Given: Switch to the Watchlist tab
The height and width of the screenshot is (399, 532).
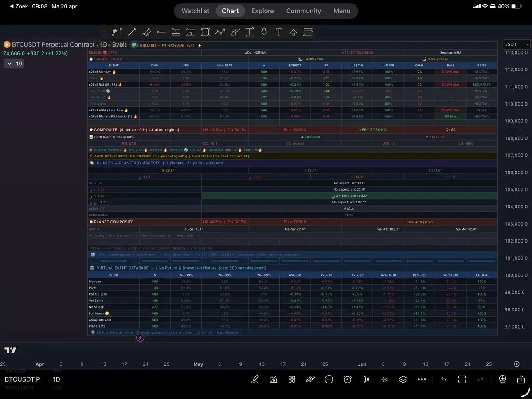Looking at the screenshot, I should tap(196, 11).
